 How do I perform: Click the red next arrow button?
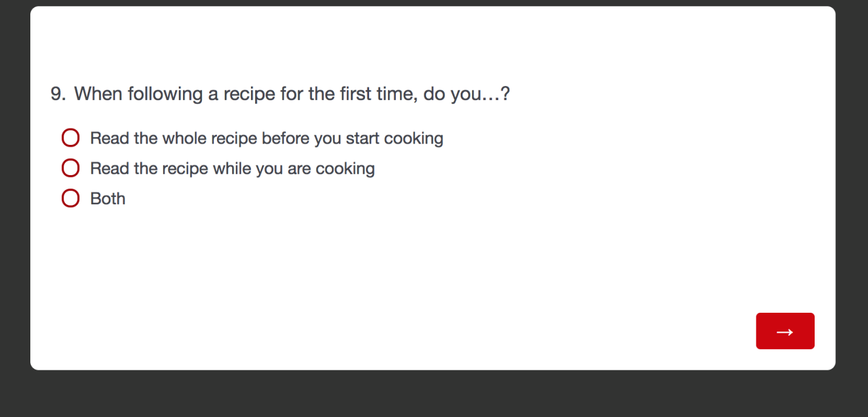tap(785, 331)
